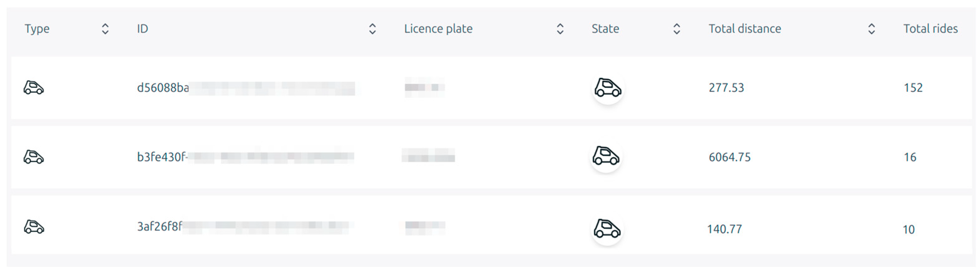Sort by State column arrows
This screenshot has height=272, width=980.
point(676,29)
